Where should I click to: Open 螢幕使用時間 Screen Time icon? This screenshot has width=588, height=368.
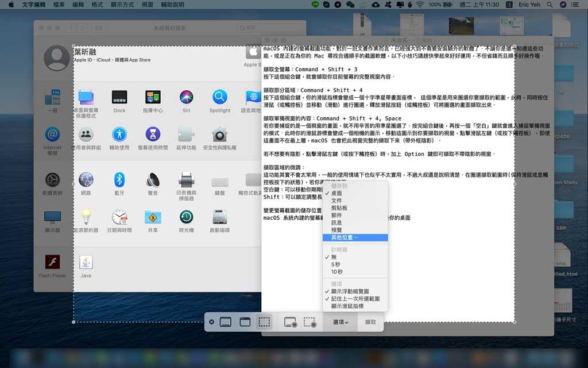click(153, 135)
